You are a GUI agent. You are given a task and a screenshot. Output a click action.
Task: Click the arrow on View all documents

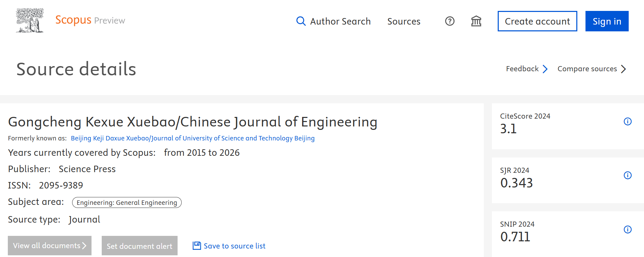(84, 245)
